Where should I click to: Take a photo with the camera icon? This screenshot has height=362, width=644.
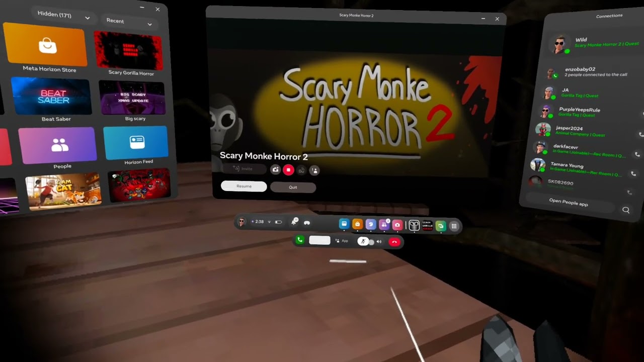click(275, 170)
